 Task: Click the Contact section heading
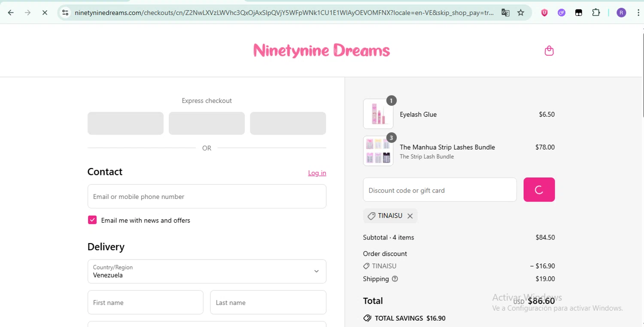[105, 171]
